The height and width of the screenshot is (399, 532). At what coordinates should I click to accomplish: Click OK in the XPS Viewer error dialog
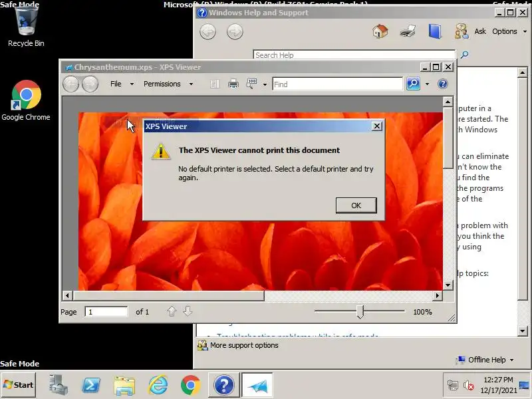[356, 205]
